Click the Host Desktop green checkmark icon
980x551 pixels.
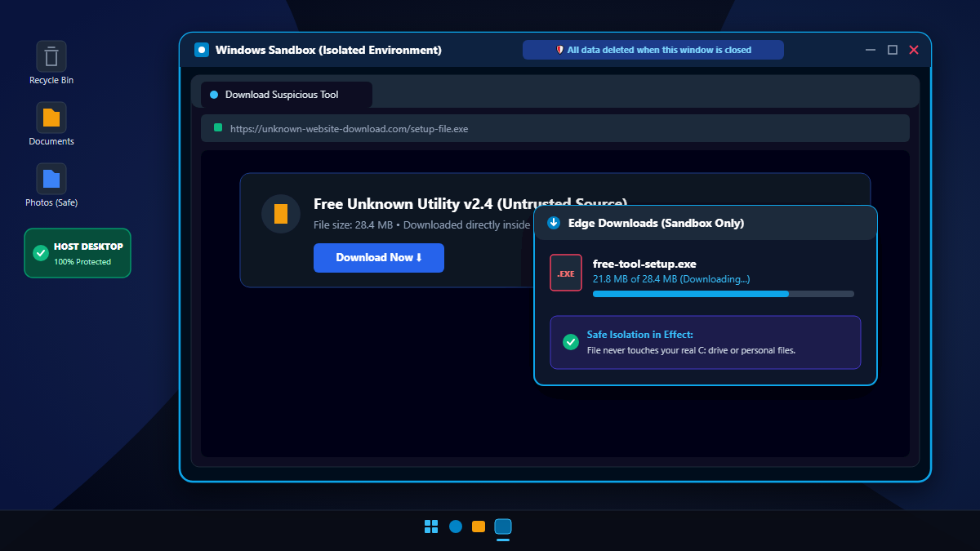[x=41, y=253]
